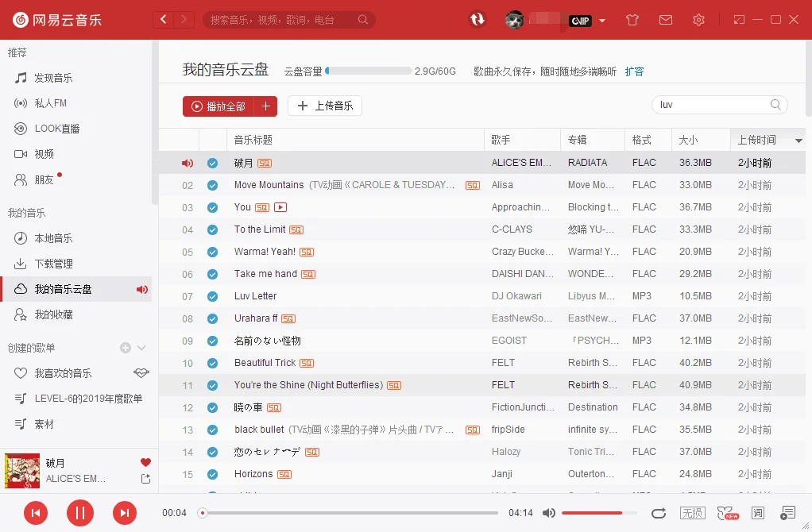Uncheck the Beautiful Trick row
The width and height of the screenshot is (812, 532).
coord(213,363)
